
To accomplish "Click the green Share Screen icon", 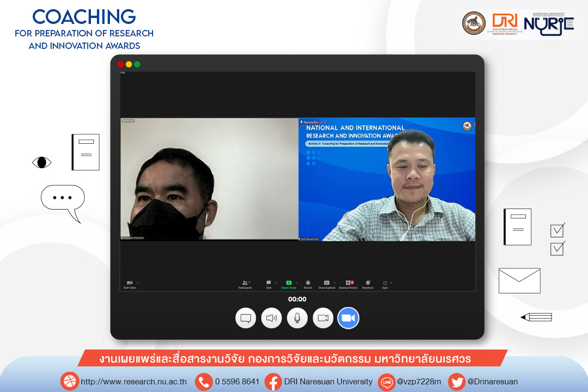I will click(x=289, y=283).
